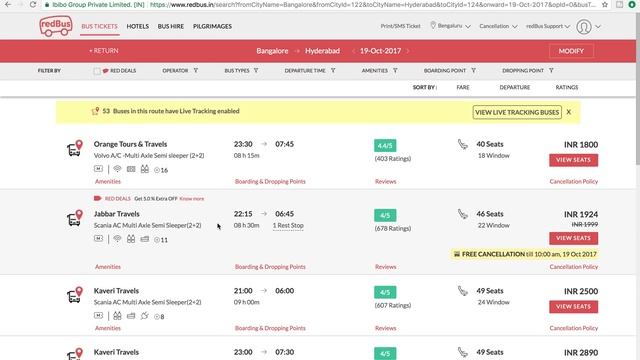The height and width of the screenshot is (360, 640).
Task: Open the Boarding Point filter dropdown
Action: 449,71
